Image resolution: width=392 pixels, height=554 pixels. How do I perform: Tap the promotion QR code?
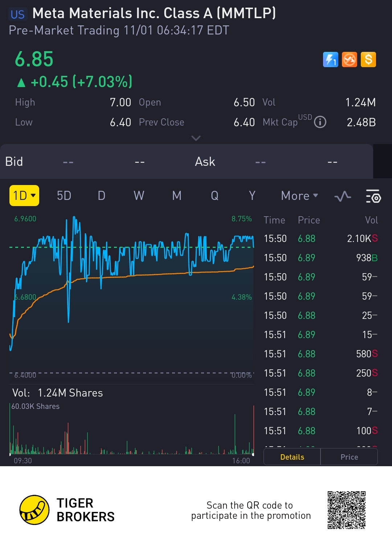(346, 510)
